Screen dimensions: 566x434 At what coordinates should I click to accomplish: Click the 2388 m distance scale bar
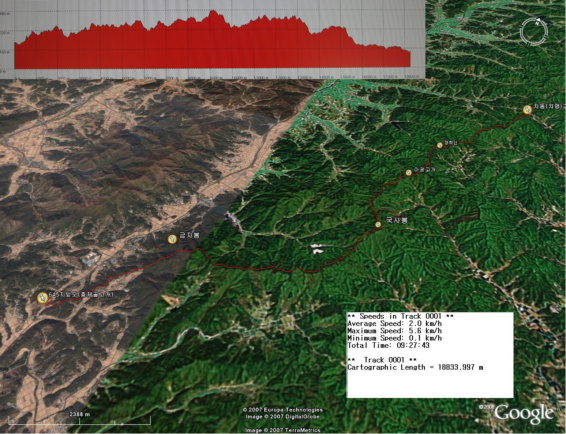tap(79, 419)
